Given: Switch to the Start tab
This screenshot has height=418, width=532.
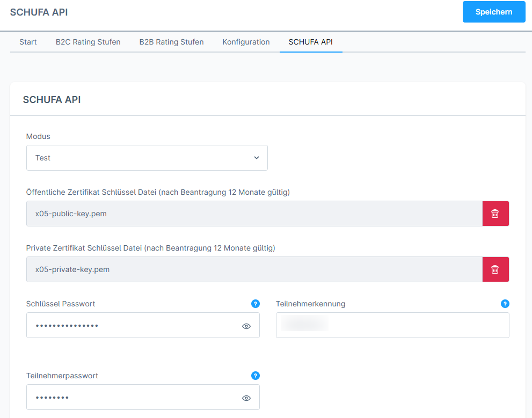Looking at the screenshot, I should 28,42.
